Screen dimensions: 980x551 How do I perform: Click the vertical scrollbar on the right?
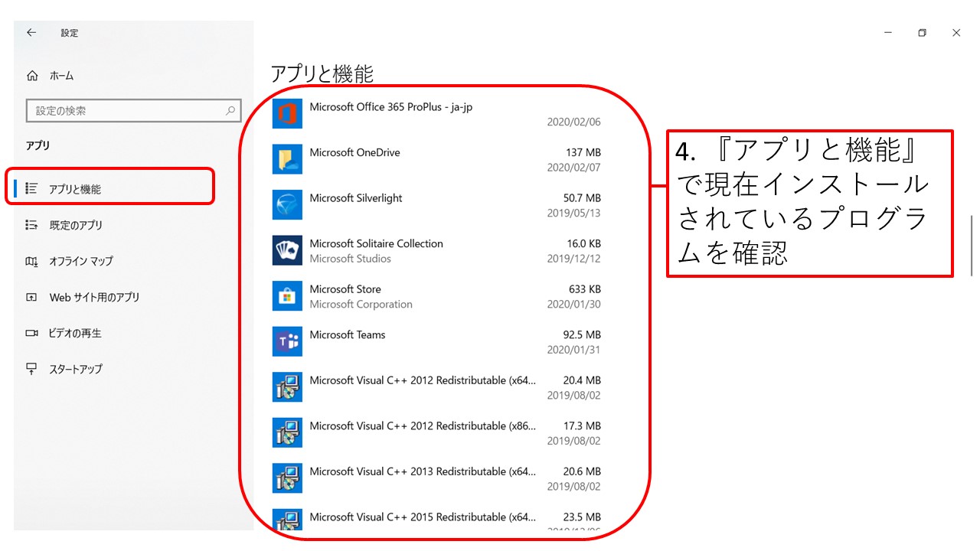tap(972, 245)
